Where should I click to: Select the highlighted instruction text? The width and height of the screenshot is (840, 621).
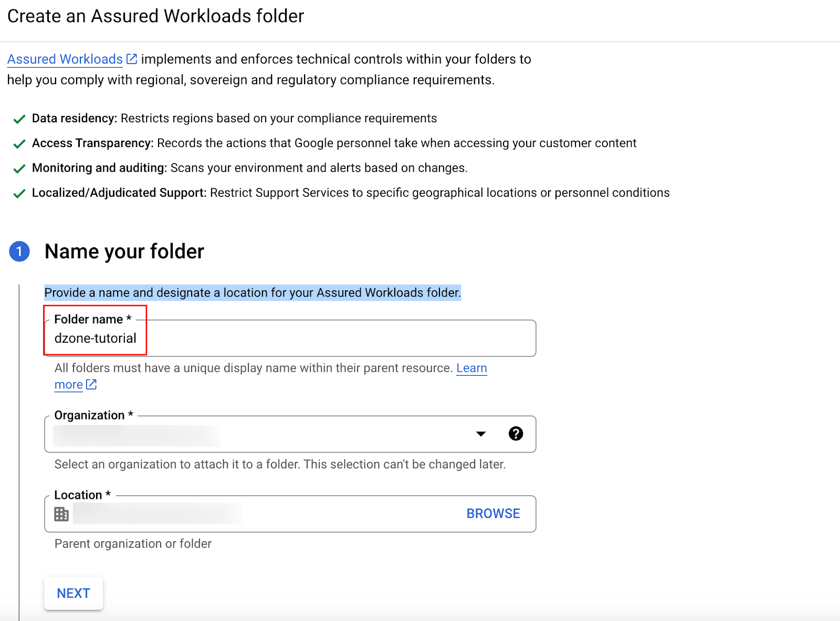tap(253, 293)
